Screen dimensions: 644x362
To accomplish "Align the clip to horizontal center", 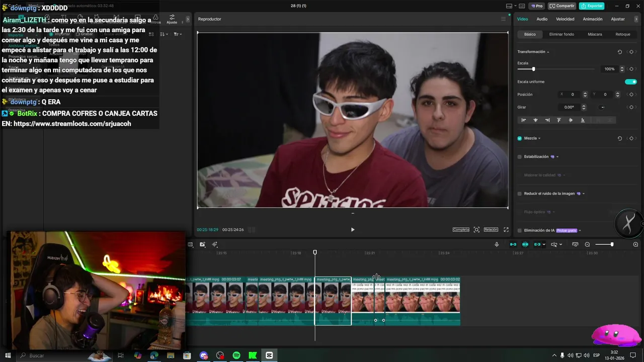I will tap(535, 120).
